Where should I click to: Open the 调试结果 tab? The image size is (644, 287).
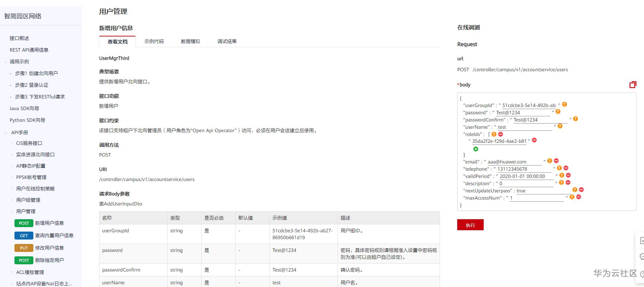[x=227, y=41]
